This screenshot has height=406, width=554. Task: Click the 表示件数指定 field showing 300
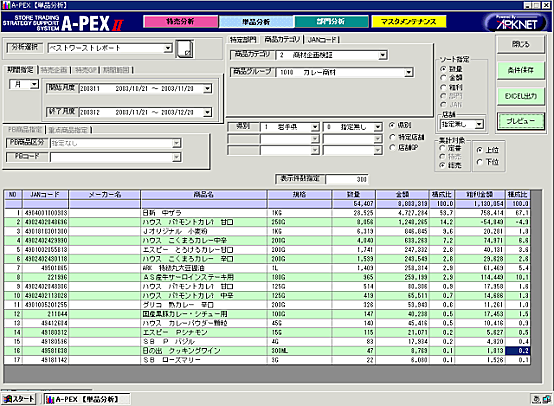tap(347, 179)
